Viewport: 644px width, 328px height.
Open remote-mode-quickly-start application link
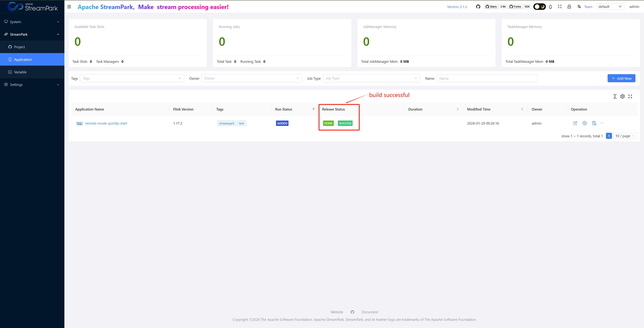[106, 123]
